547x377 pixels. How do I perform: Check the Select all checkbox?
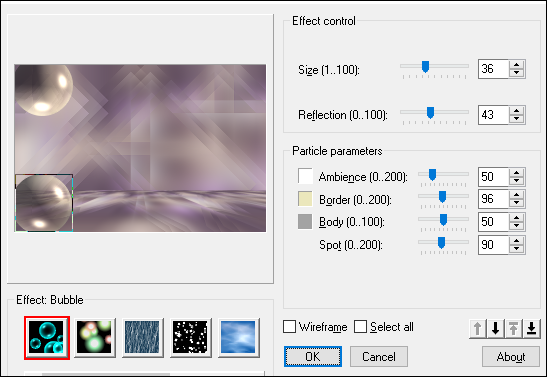point(360,327)
